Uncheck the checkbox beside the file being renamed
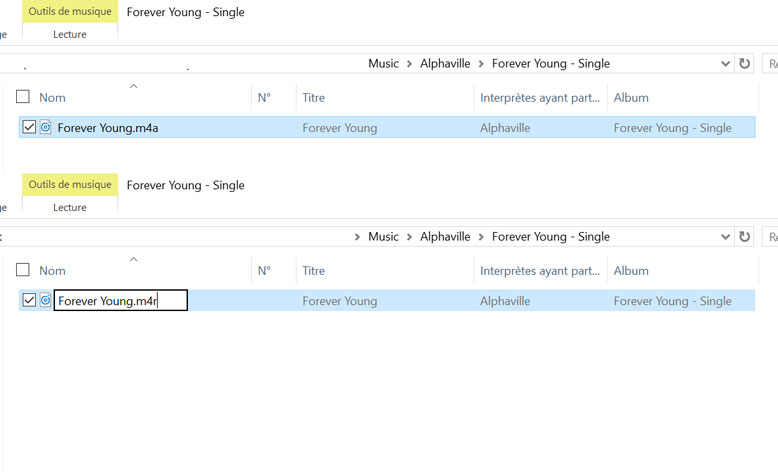This screenshot has width=778, height=472. 29,300
